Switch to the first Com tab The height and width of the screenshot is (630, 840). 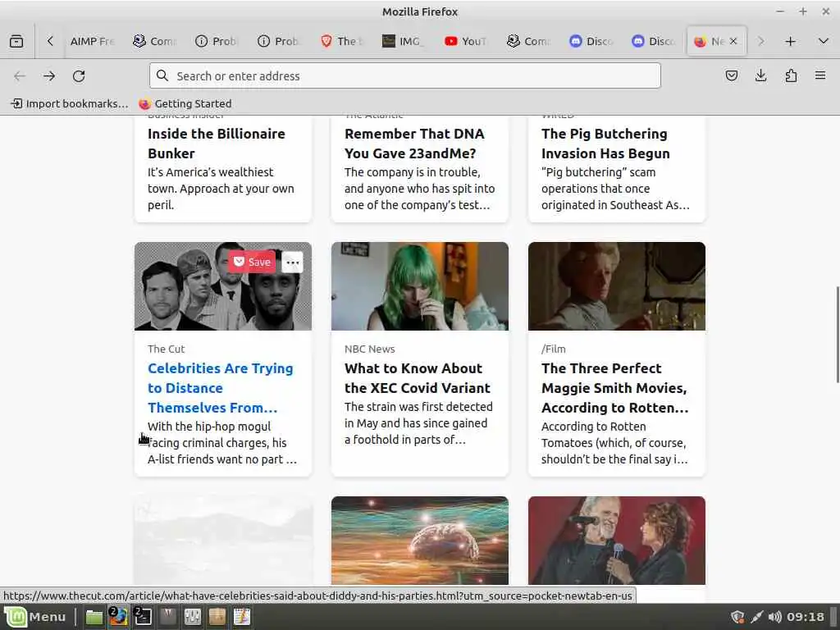pos(154,41)
